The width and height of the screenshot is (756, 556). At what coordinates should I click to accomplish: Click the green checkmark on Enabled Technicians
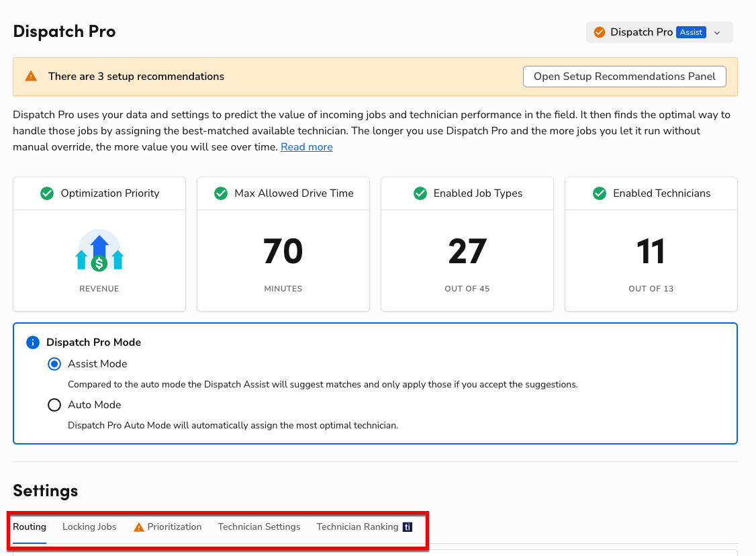[599, 193]
